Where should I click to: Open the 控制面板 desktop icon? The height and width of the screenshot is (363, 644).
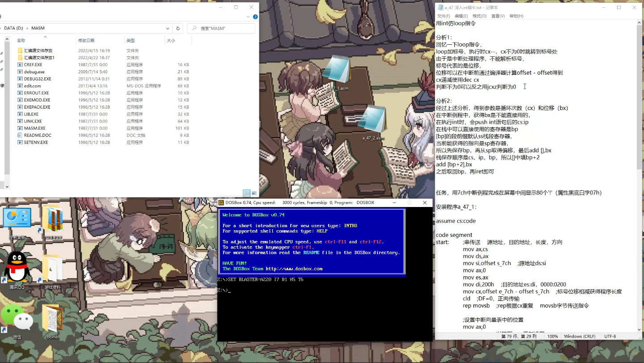[x=17, y=222]
